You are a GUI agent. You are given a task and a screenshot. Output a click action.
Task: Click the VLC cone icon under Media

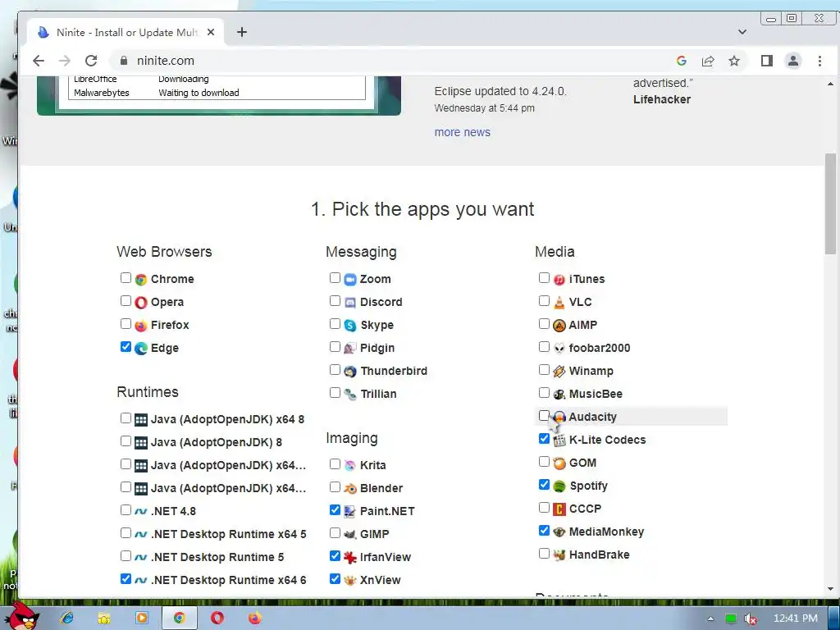(559, 302)
